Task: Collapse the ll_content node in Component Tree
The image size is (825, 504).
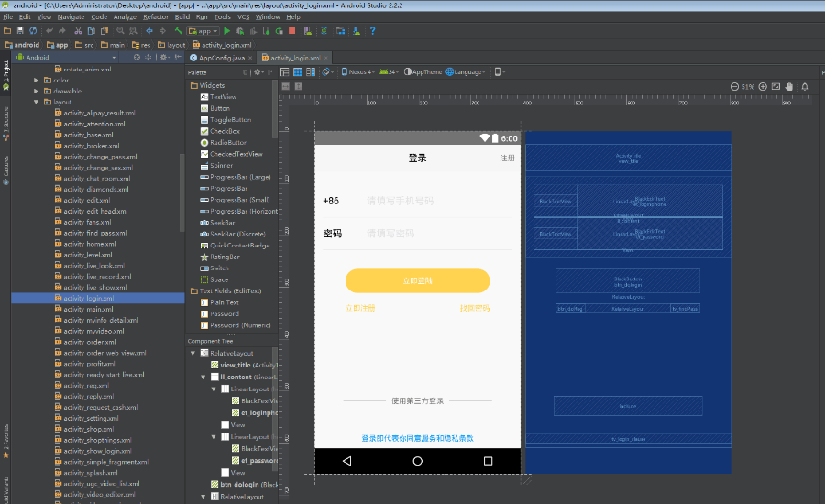Action: 203,377
